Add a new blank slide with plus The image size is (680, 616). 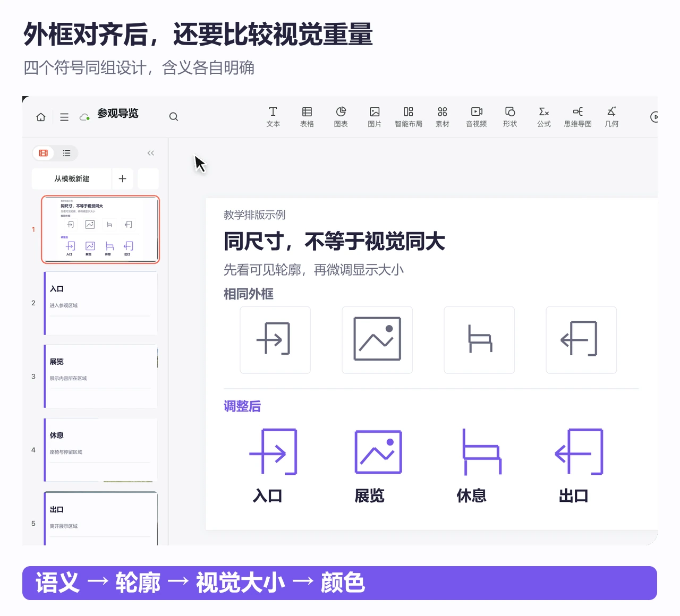tap(122, 179)
